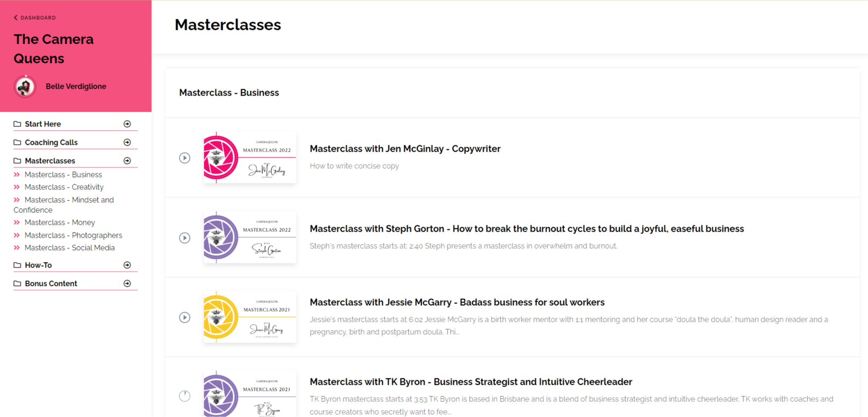Viewport: 868px width, 417px height.
Task: Open Steph Gorton masterclass thumbnail
Action: point(250,237)
